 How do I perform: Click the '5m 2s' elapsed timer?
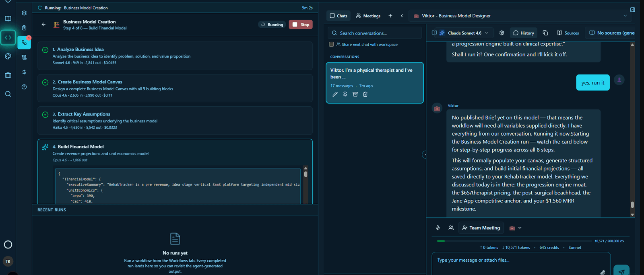[x=307, y=8]
